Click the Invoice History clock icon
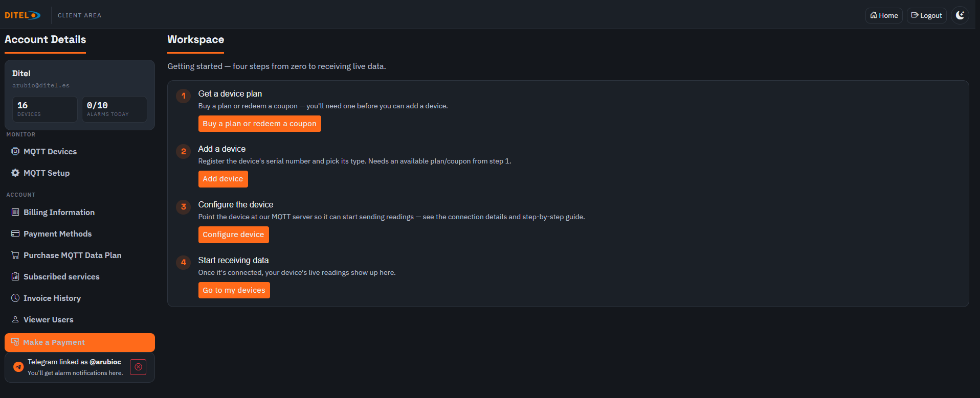 point(15,298)
